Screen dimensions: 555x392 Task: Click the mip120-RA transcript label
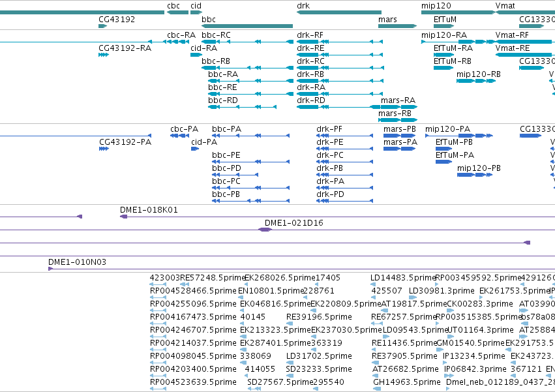coord(444,35)
